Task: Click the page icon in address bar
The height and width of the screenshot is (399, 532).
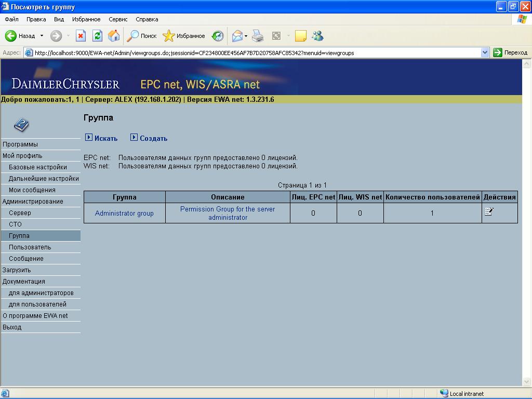Action: pyautogui.click(x=29, y=53)
